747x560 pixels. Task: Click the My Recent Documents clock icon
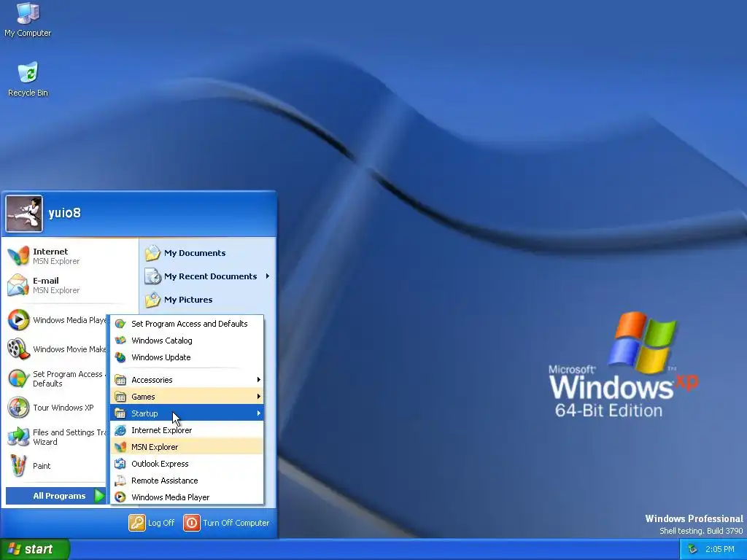tap(152, 276)
